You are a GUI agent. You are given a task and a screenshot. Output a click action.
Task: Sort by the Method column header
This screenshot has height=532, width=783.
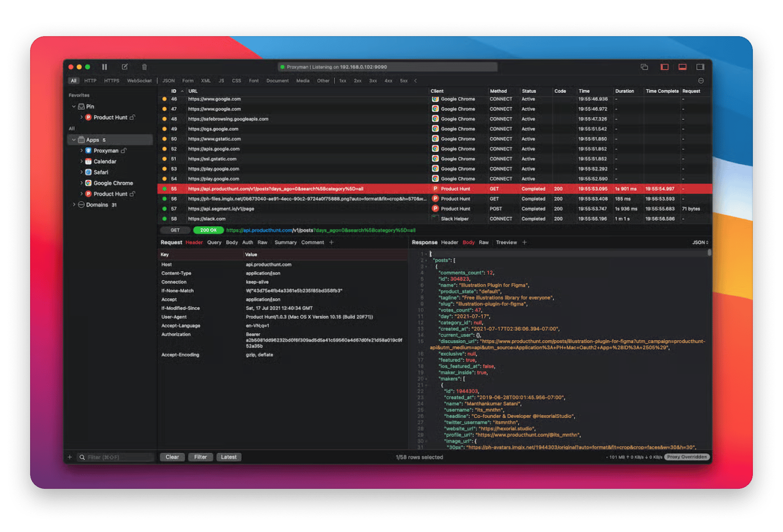[x=498, y=91]
